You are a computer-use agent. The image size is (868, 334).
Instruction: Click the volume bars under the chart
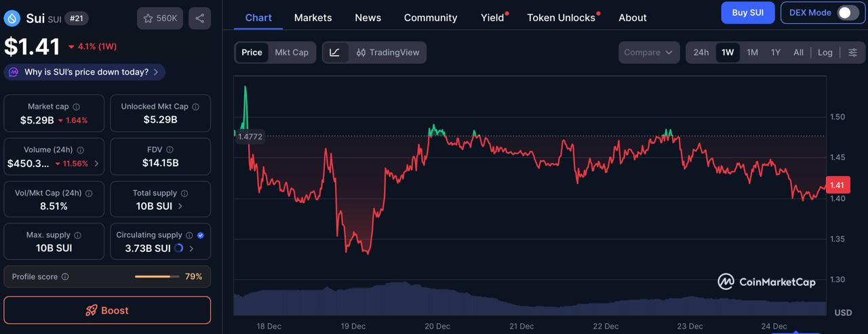pyautogui.click(x=530, y=299)
